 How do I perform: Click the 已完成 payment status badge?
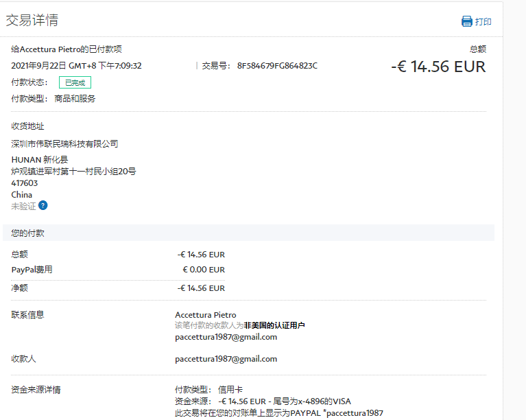pos(75,82)
